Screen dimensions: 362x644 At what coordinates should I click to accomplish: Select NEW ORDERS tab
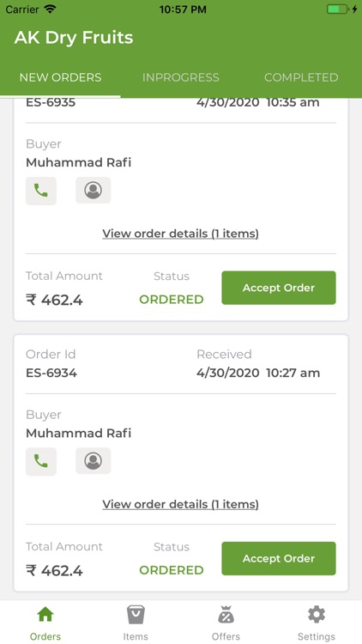[x=60, y=77]
